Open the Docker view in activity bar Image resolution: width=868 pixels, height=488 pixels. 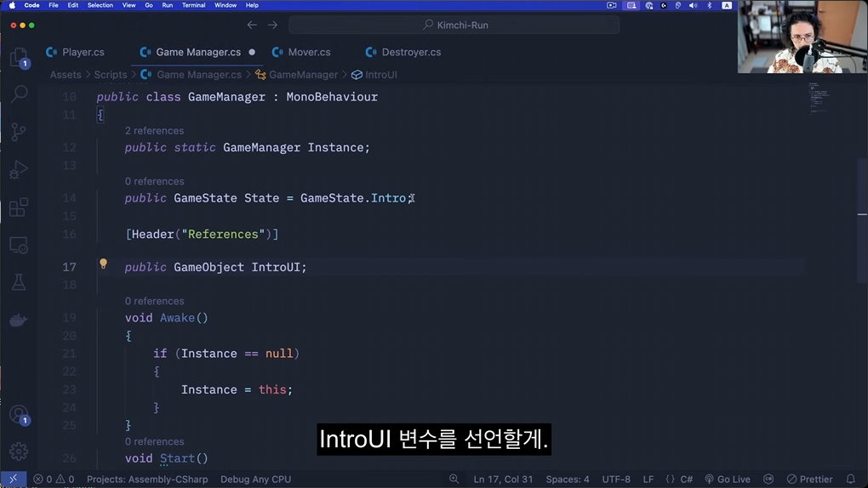[x=18, y=320]
